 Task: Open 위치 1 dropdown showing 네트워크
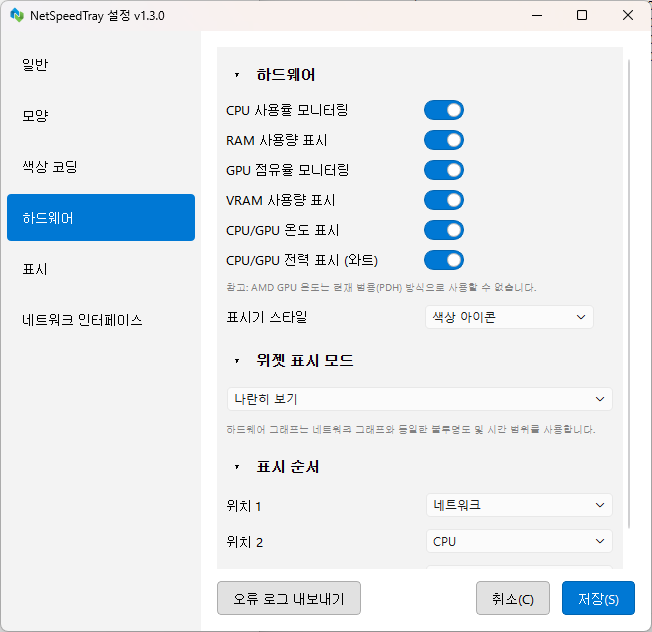(x=519, y=505)
